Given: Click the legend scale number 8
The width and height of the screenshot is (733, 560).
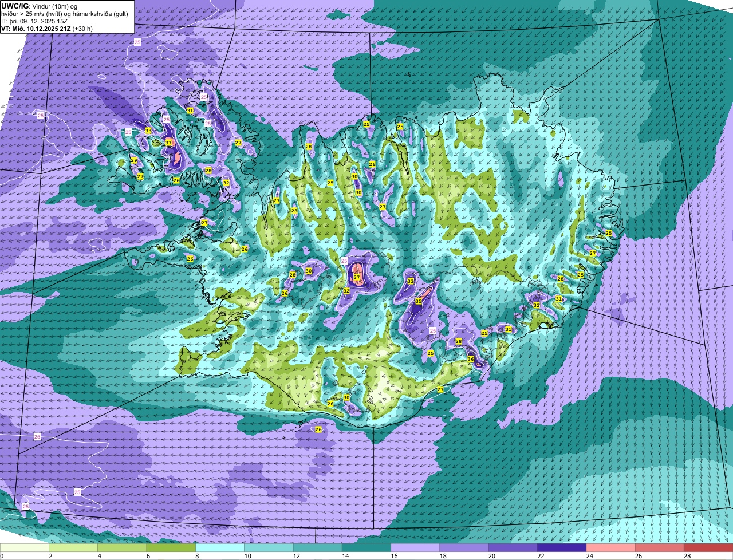Looking at the screenshot, I should pyautogui.click(x=197, y=556).
